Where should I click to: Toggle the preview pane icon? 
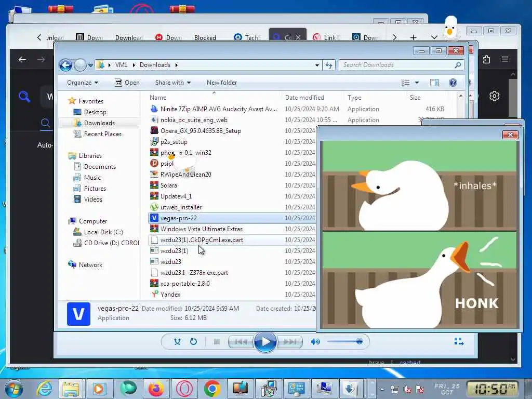click(434, 83)
